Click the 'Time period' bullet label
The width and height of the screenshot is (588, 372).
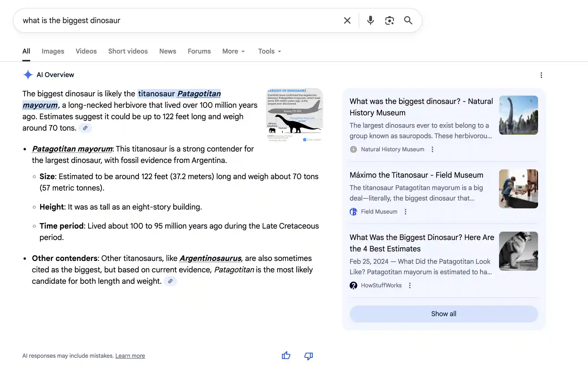tap(62, 226)
